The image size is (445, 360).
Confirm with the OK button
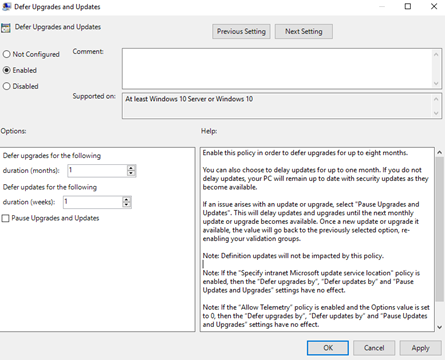tap(328, 348)
